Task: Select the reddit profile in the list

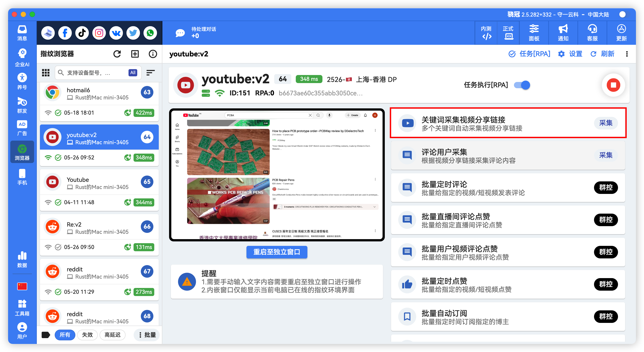Action: 99,271
